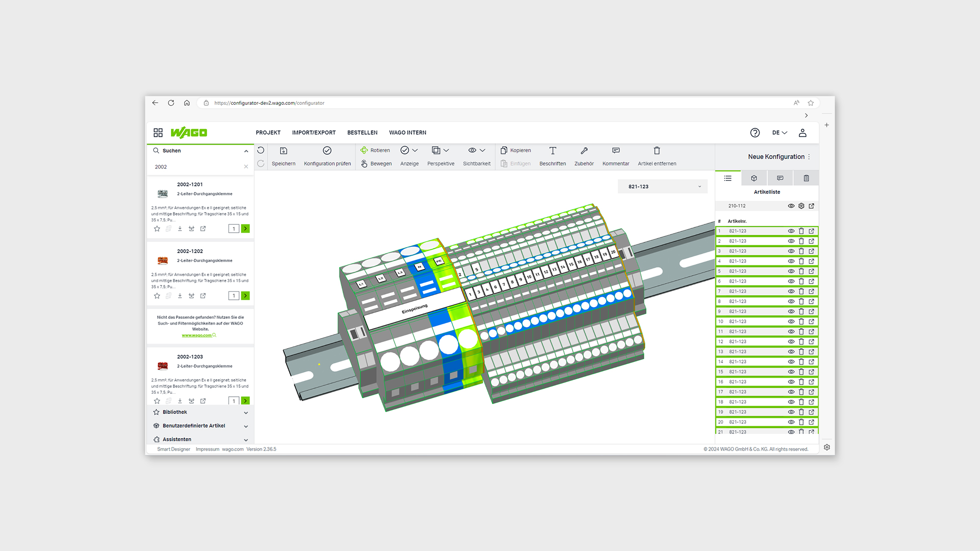Open the IMPORT/EXPORT menu

point(314,133)
